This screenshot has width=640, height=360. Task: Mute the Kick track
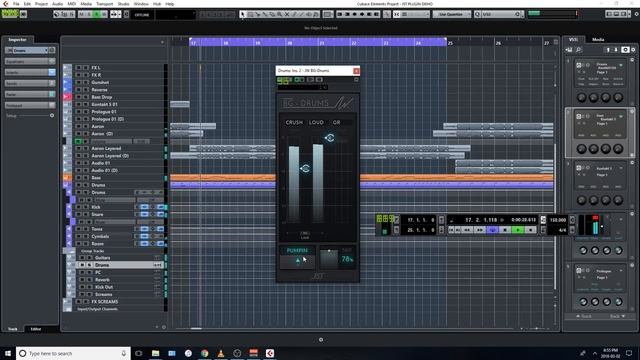pos(78,207)
